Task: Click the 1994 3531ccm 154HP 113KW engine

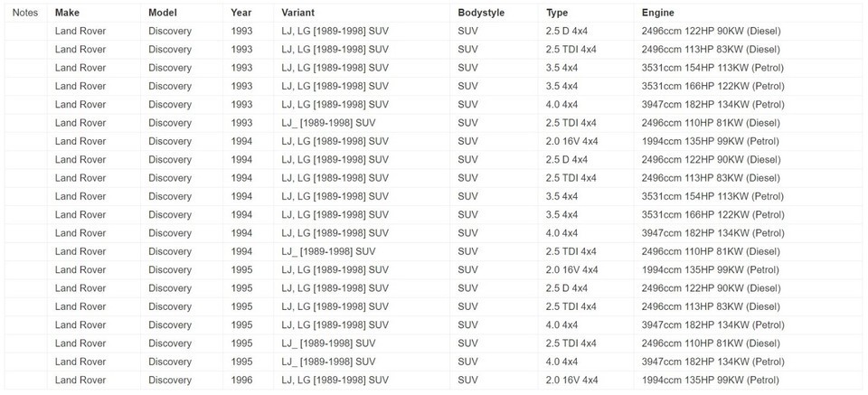Action: click(x=713, y=196)
